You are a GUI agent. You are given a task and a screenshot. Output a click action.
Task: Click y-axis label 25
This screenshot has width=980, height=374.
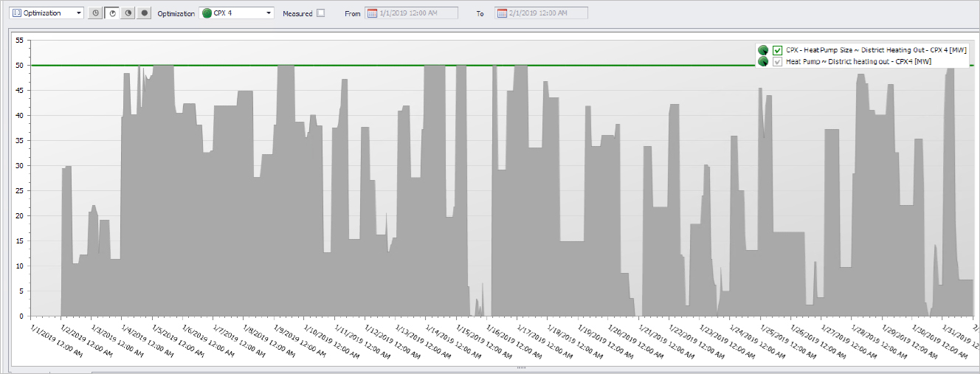tap(19, 190)
